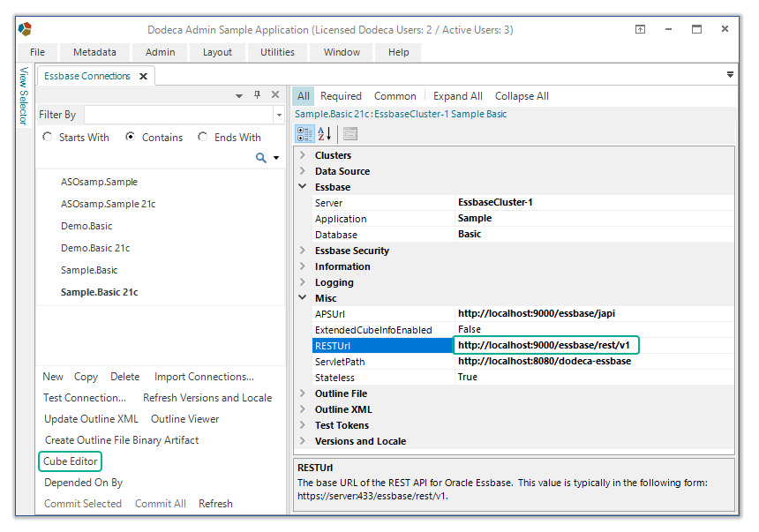Expand the Data Source category
Screen dimensions: 759x532
[303, 171]
